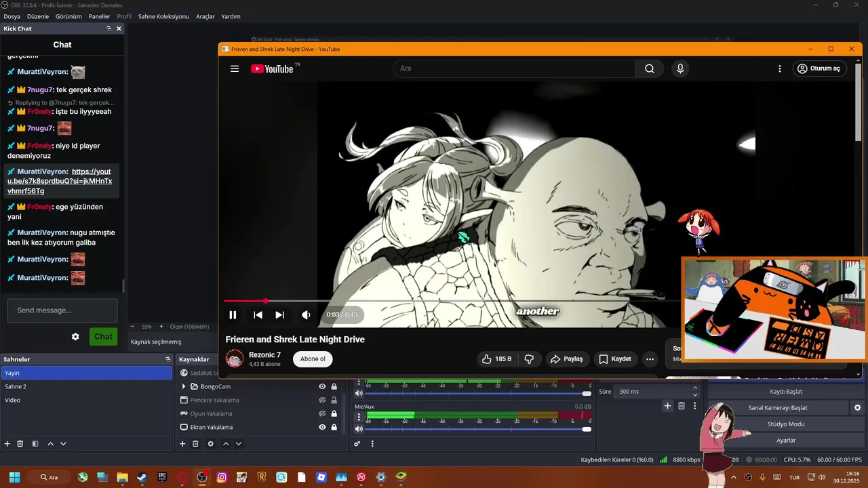Viewport: 868px width, 488px height.
Task: Open source properties gear in Kaynaklar toolbar
Action: pos(210,444)
